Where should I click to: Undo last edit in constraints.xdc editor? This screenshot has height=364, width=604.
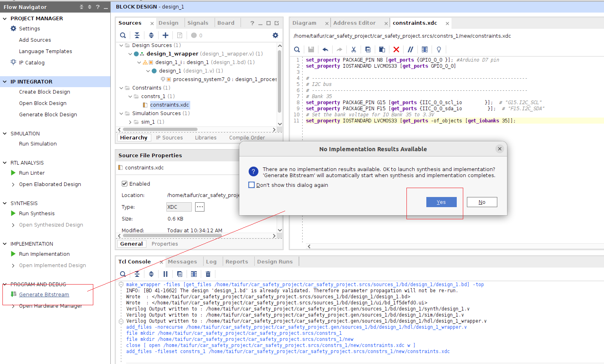325,49
